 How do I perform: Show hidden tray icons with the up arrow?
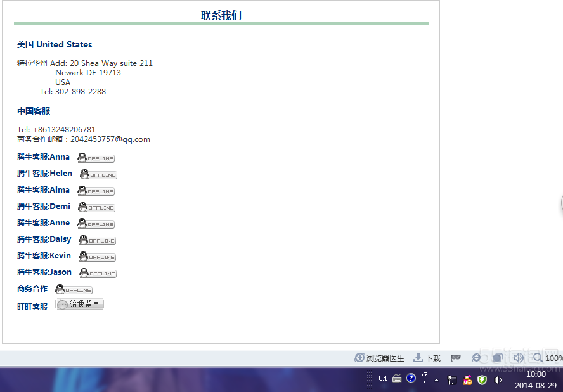click(437, 380)
